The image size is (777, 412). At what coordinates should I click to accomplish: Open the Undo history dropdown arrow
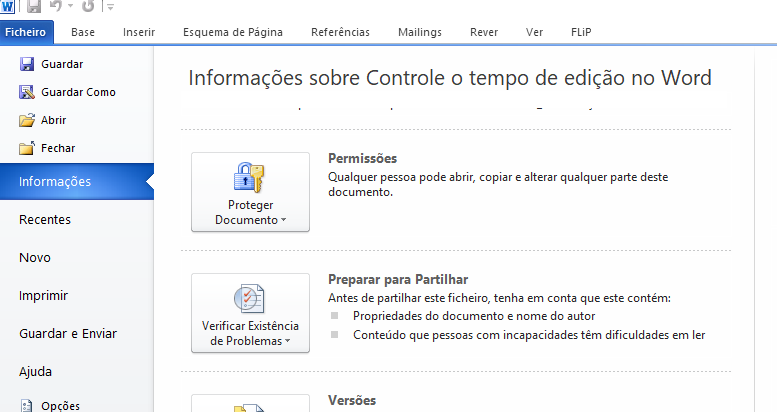click(70, 6)
